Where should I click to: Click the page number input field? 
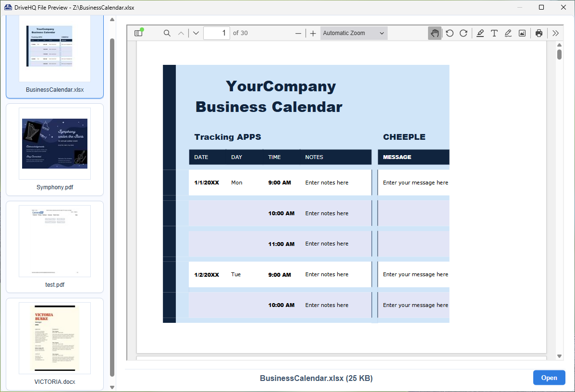point(216,33)
